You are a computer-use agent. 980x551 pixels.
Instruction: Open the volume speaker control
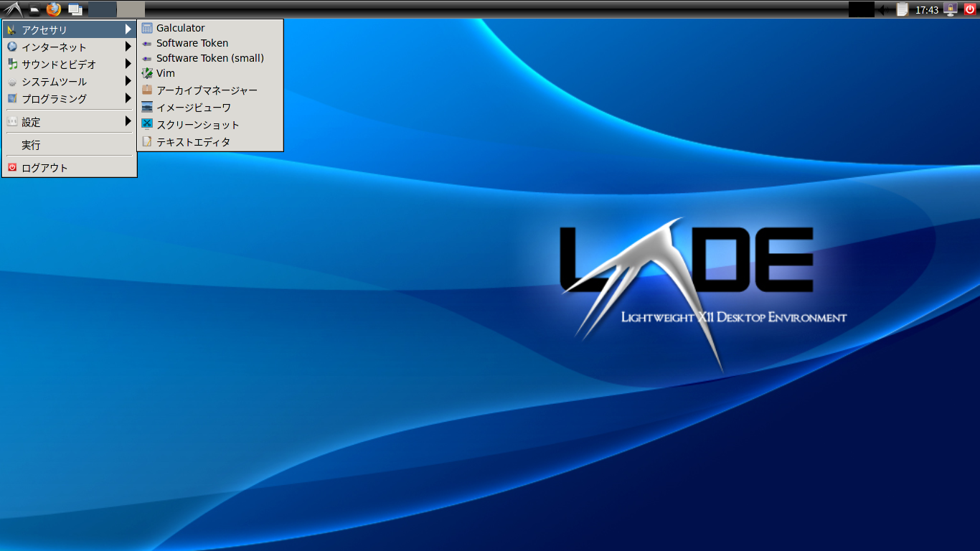885,9
